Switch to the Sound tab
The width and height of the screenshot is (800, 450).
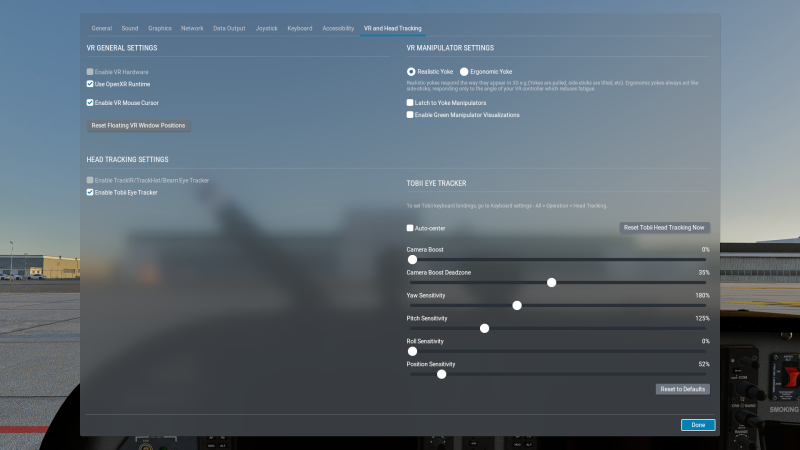click(x=130, y=28)
